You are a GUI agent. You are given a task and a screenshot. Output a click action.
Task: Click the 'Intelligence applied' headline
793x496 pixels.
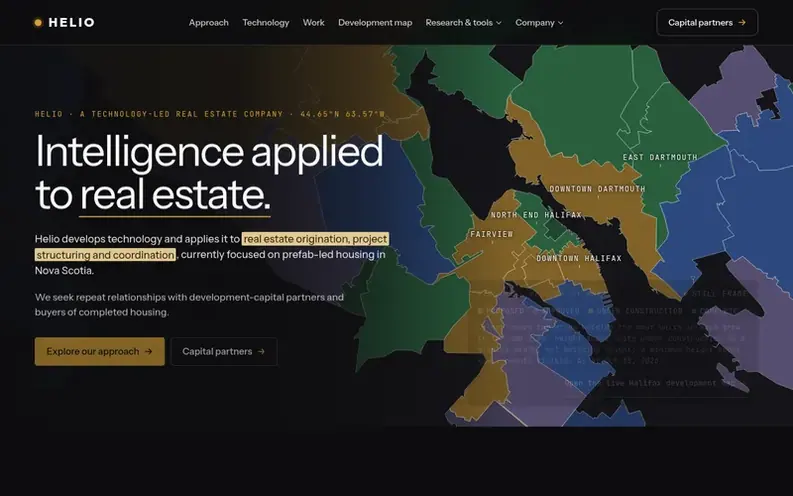point(209,152)
